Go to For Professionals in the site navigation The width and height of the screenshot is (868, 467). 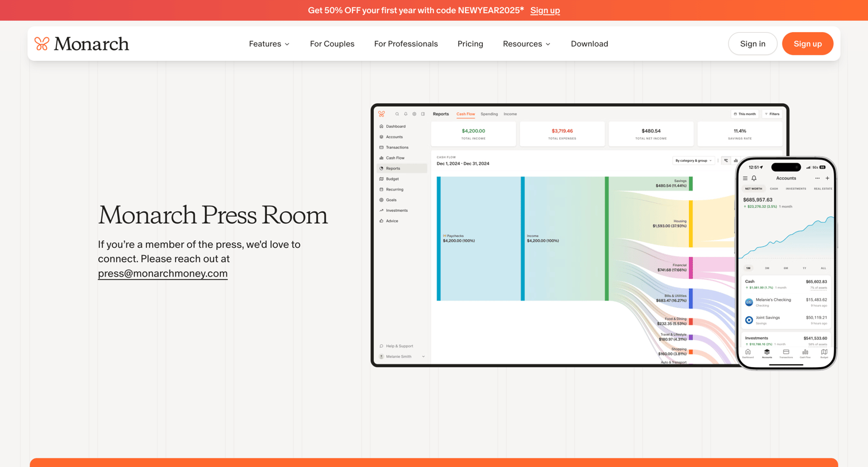point(406,44)
